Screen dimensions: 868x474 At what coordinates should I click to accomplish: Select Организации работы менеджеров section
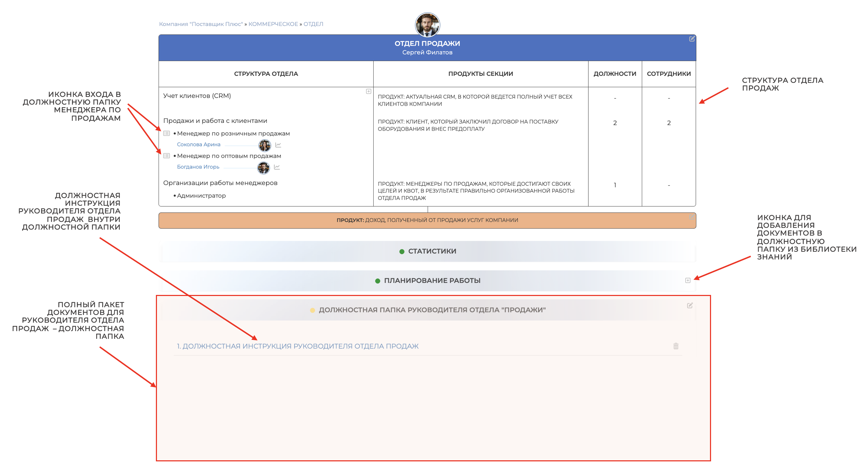click(220, 183)
